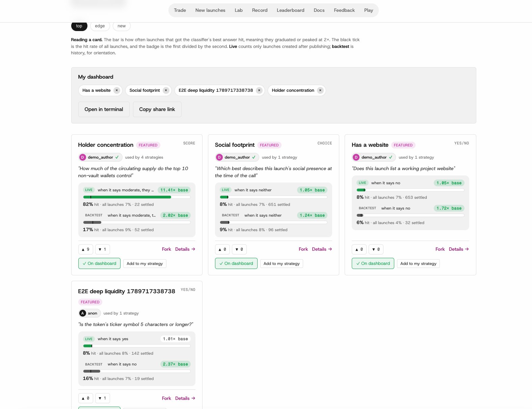Click Open in terminal button
The height and width of the screenshot is (409, 532).
tap(104, 109)
